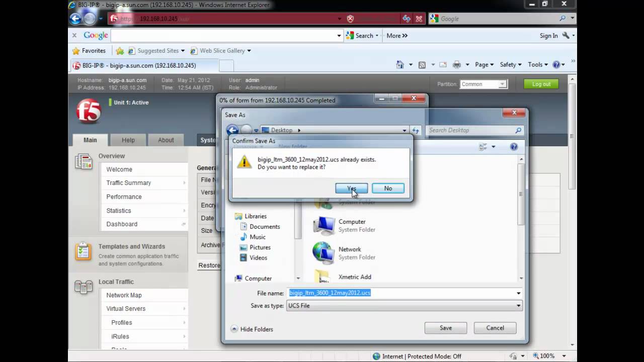Close the Google toolbar with X
The image size is (644, 362).
(x=74, y=35)
